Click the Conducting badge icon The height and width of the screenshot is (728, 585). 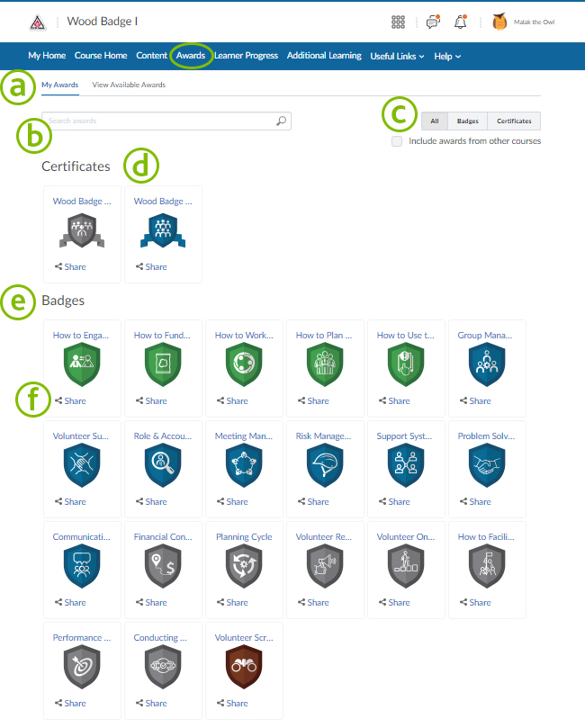(x=163, y=667)
